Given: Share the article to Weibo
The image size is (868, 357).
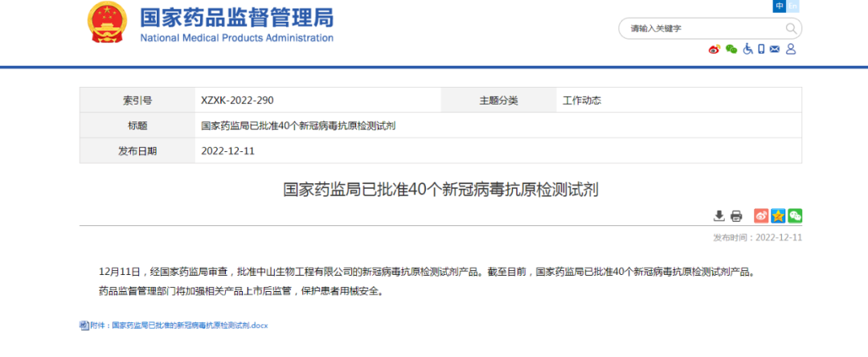Looking at the screenshot, I should pyautogui.click(x=761, y=215).
